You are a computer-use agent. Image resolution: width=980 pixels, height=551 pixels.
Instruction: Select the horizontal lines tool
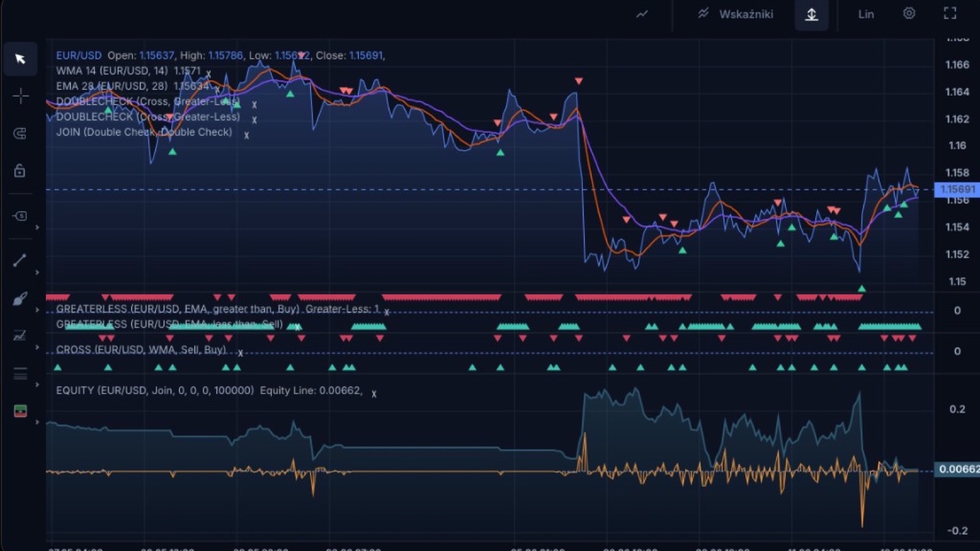point(20,373)
